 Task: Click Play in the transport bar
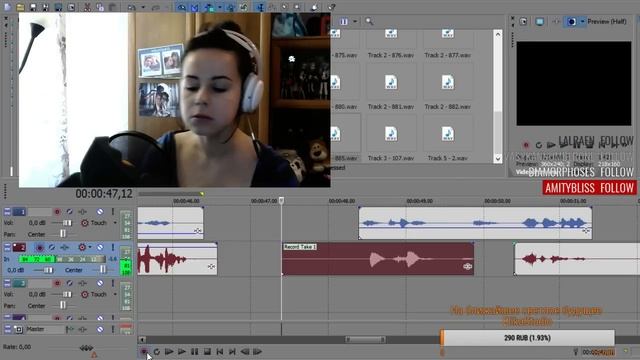click(182, 351)
